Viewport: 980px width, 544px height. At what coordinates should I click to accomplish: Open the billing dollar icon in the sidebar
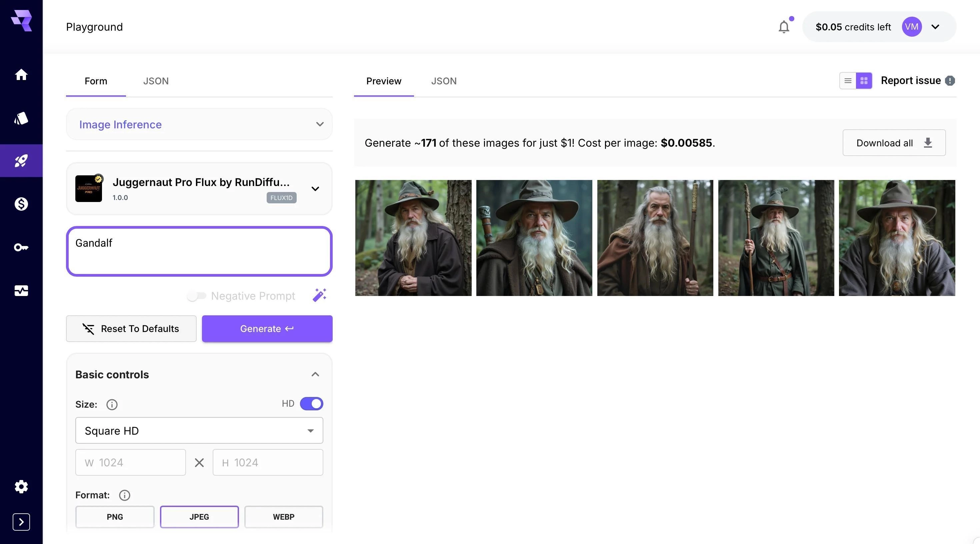point(21,204)
